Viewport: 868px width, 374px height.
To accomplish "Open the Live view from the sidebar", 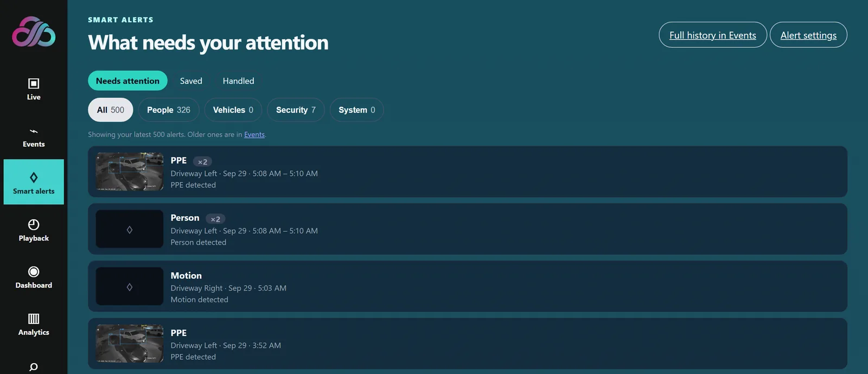I will click(x=34, y=89).
